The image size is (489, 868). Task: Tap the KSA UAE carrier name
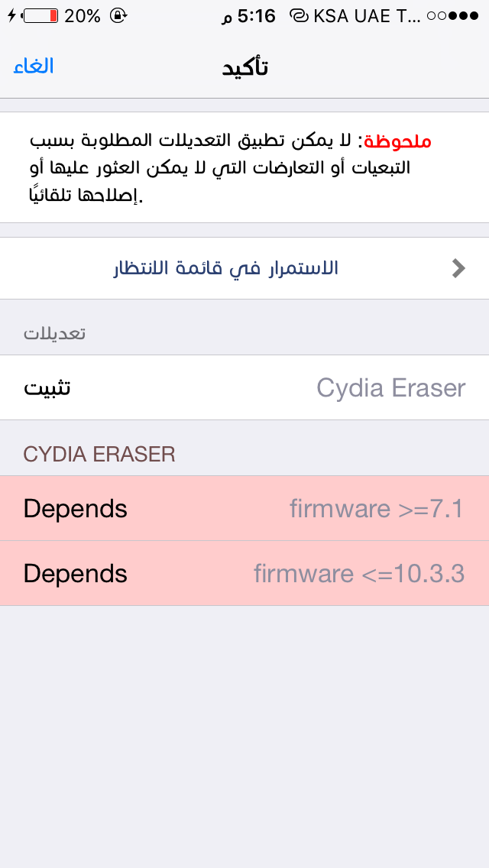pos(368,16)
